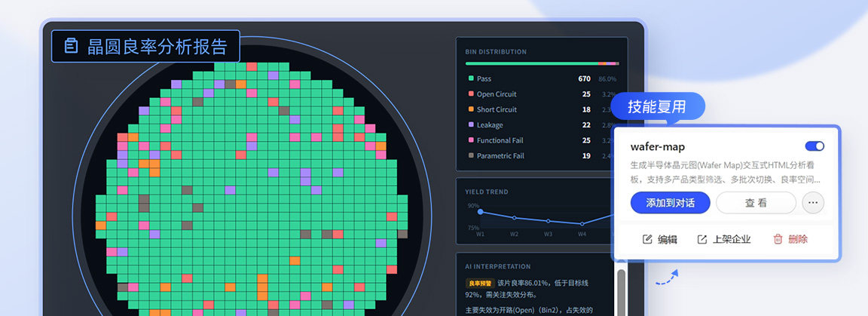Click the Short Circuit count 18
Screen dimensions: 868x316
coord(586,110)
